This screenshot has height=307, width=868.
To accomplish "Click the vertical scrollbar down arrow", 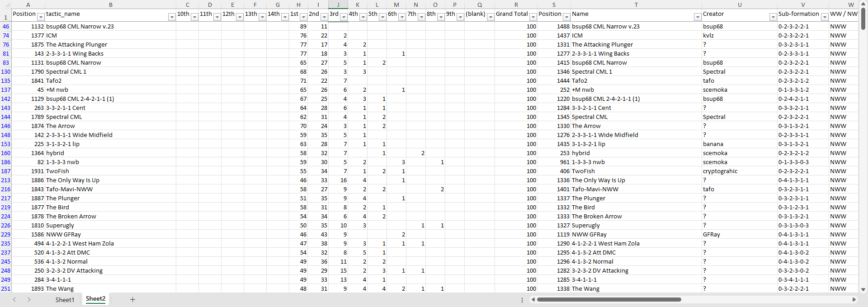I will coord(863,289).
